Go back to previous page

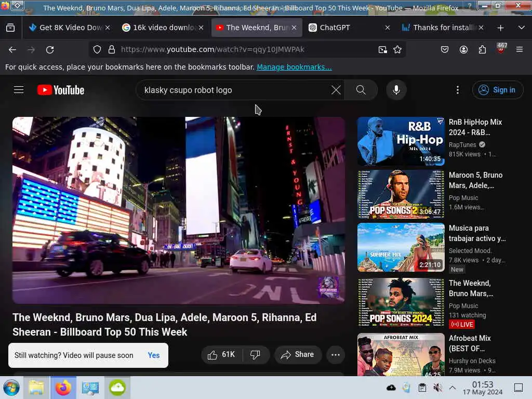(12, 50)
